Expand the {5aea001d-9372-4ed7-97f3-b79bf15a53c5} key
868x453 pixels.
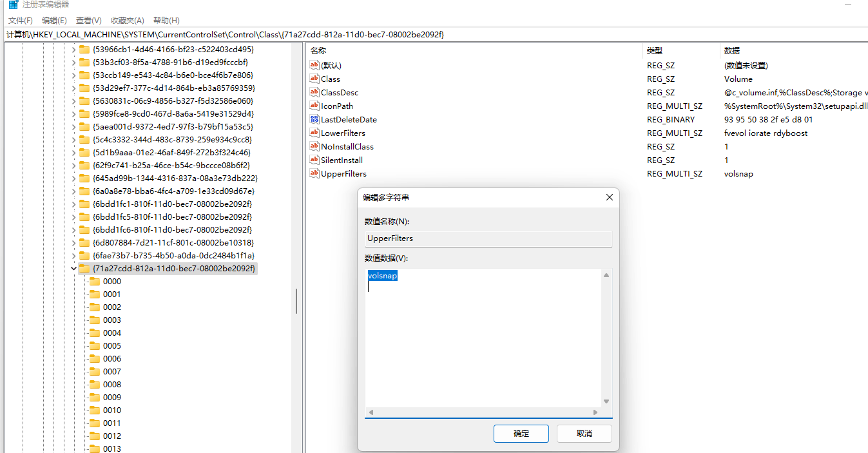click(x=73, y=127)
